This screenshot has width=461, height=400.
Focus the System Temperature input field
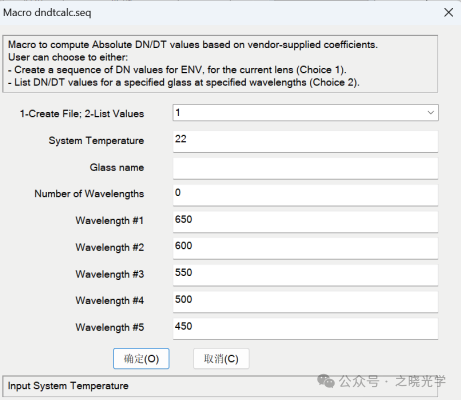click(305, 141)
